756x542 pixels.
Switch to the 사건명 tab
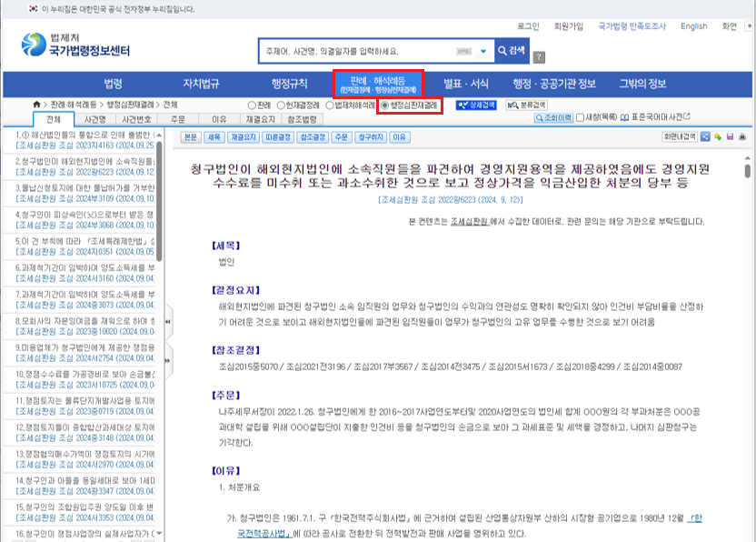(x=94, y=119)
